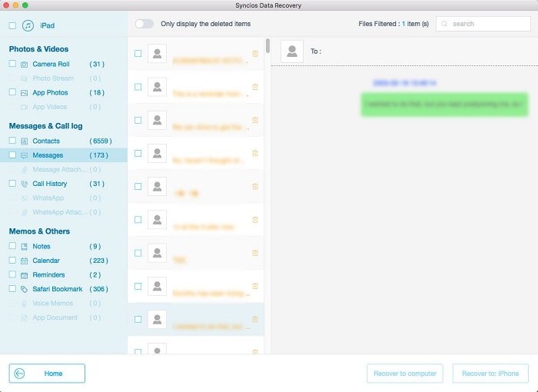Click the contact avatar in first message row
This screenshot has height=392, width=538.
(x=157, y=54)
